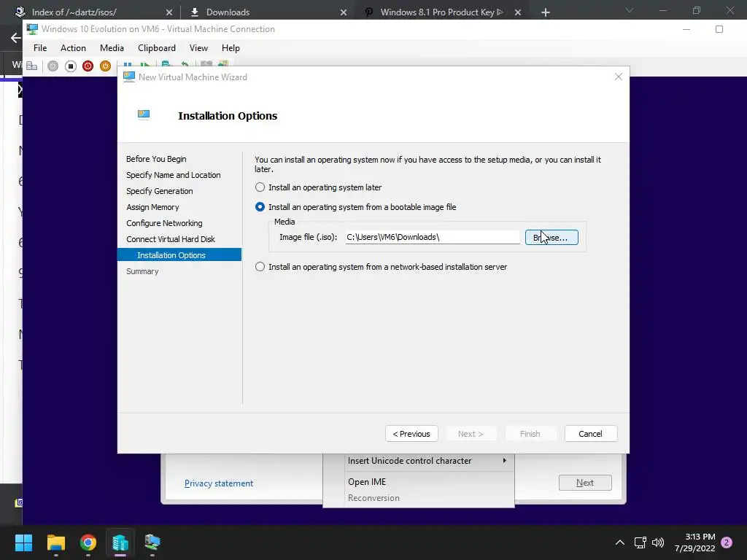Select Install from a bootable image file
The width and height of the screenshot is (747, 560).
click(x=260, y=206)
